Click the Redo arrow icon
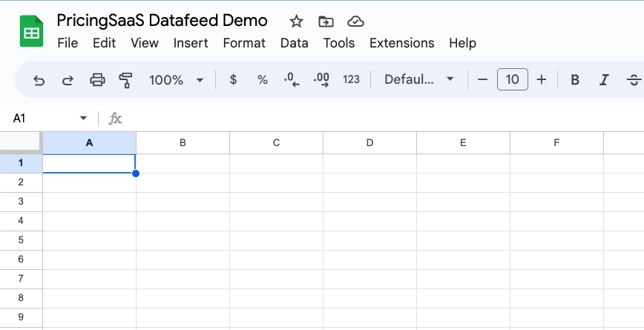This screenshot has width=644, height=330. coord(68,79)
